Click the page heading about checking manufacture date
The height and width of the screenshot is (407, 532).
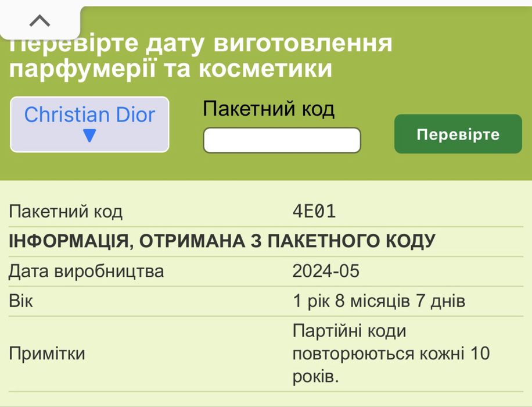pyautogui.click(x=201, y=56)
